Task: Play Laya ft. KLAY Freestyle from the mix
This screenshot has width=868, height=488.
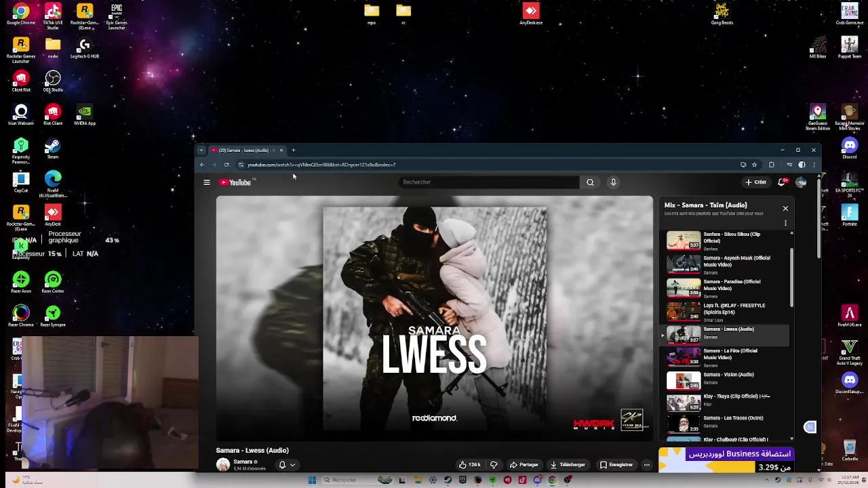Action: pos(724,312)
